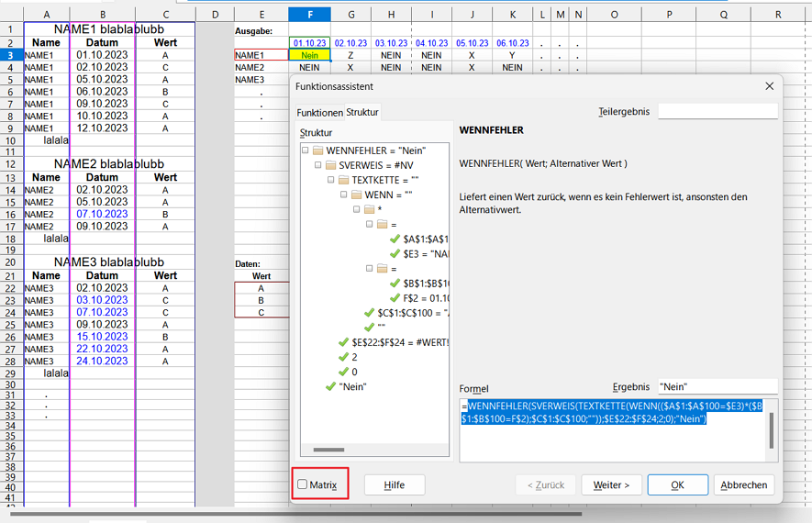Select column A header
Viewport: 812px width, 523px height.
coord(47,15)
